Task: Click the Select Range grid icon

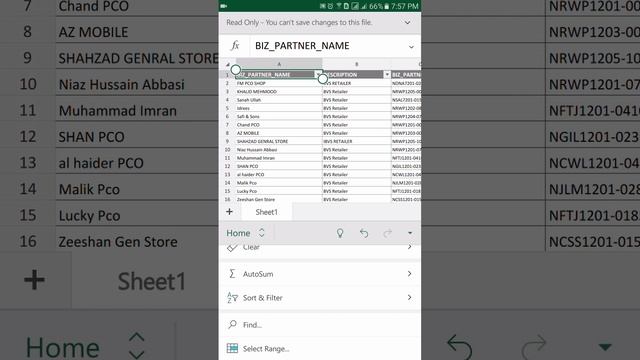Action: pos(232,348)
